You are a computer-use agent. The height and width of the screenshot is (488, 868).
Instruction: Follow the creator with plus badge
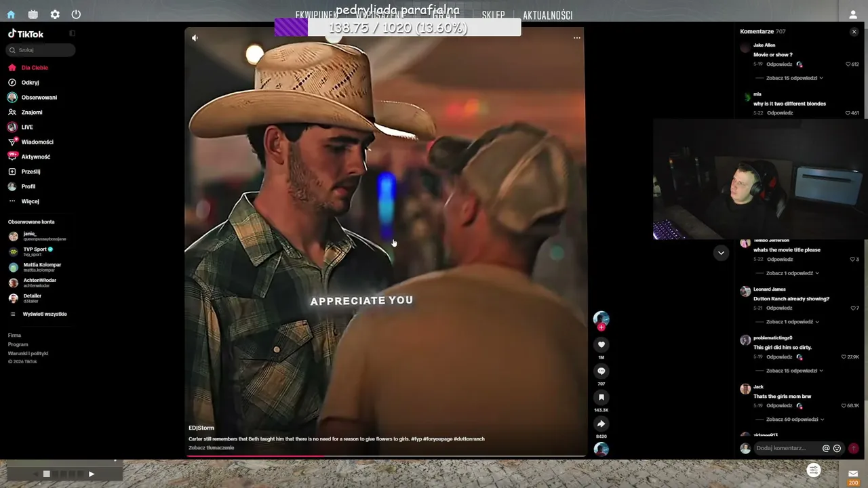tap(601, 327)
